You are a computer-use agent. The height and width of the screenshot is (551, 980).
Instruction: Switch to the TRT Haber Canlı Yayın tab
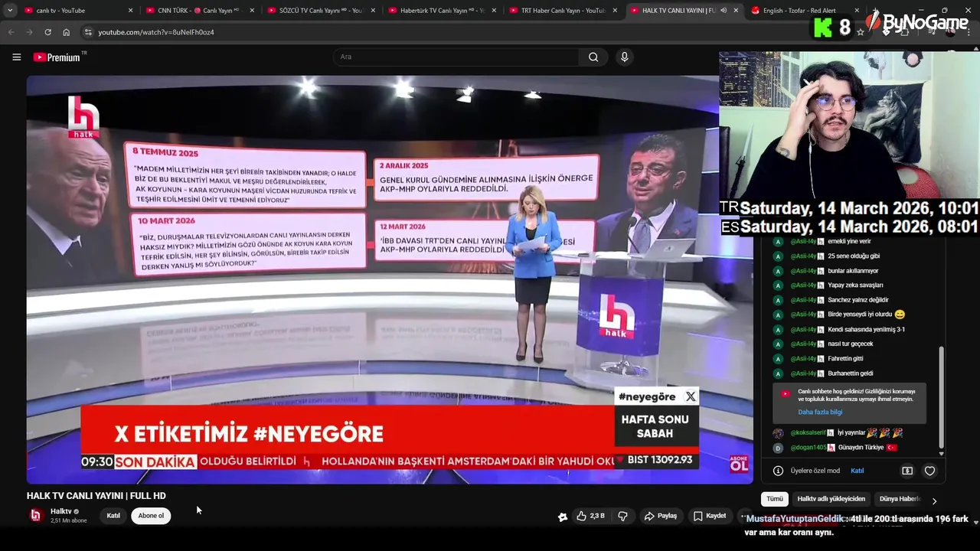tap(563, 11)
